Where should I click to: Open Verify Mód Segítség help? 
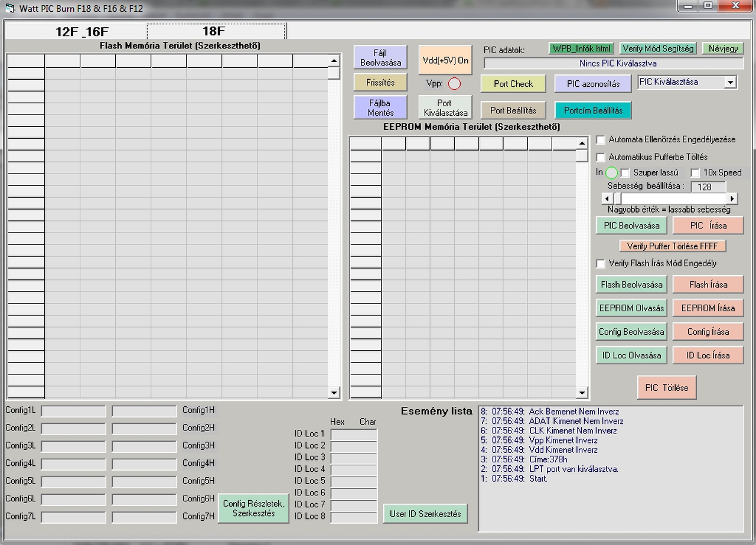[x=659, y=48]
